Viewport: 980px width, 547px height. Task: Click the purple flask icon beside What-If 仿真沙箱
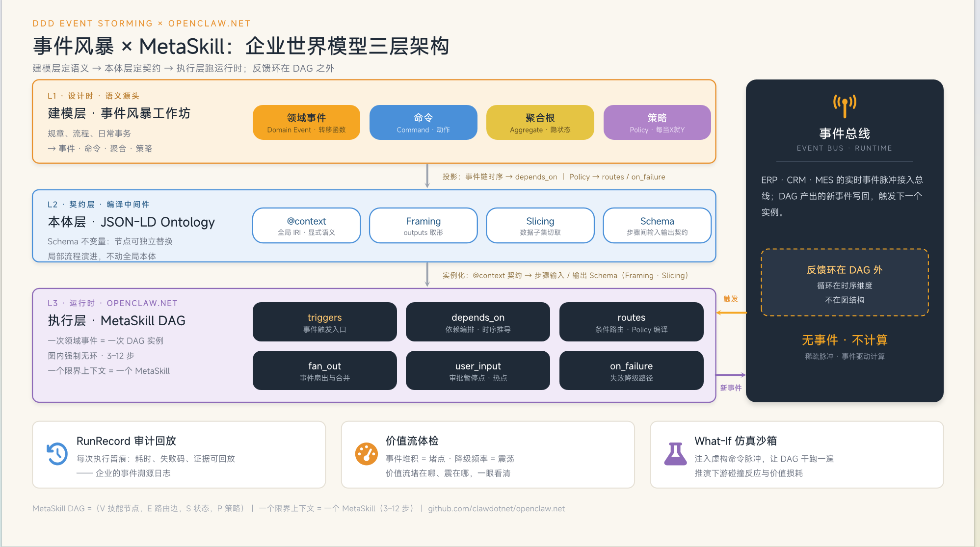676,454
